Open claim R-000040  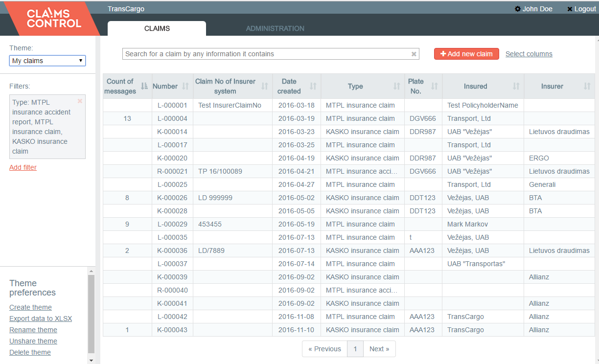[172, 290]
